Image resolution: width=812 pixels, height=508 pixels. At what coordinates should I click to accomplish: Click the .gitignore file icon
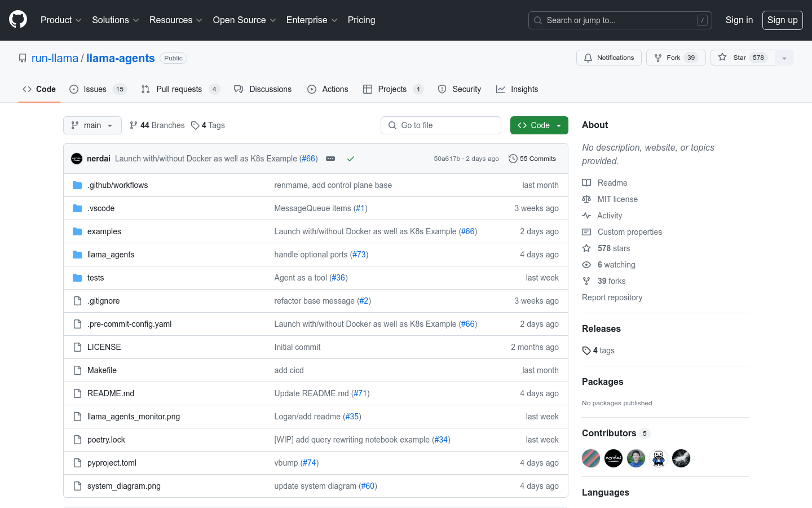tap(77, 301)
